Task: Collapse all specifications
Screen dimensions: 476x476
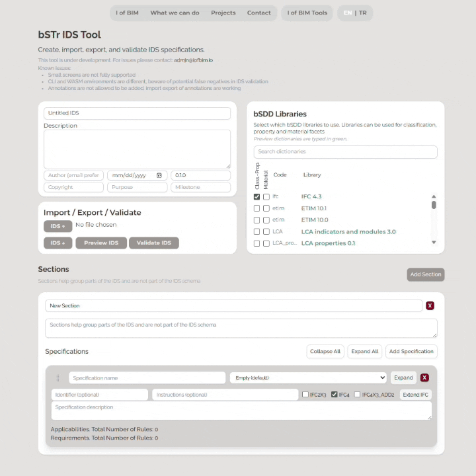Action: tap(325, 351)
